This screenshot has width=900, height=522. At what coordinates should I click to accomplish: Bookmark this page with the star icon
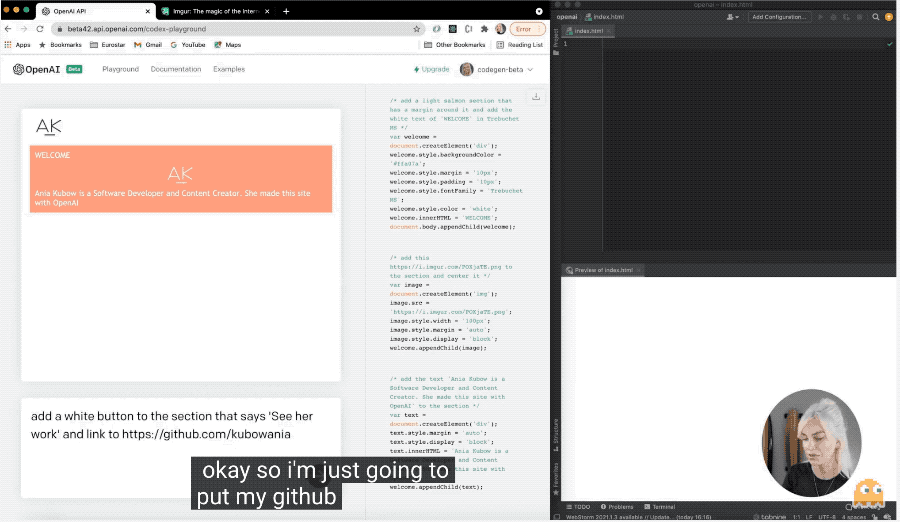click(417, 29)
